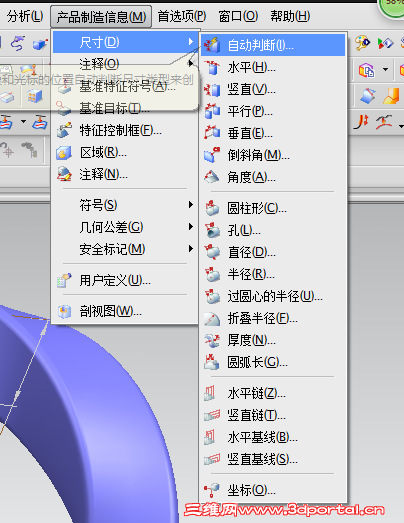Select the 直径(D) dimension icon
The height and width of the screenshot is (523, 404).
(212, 252)
